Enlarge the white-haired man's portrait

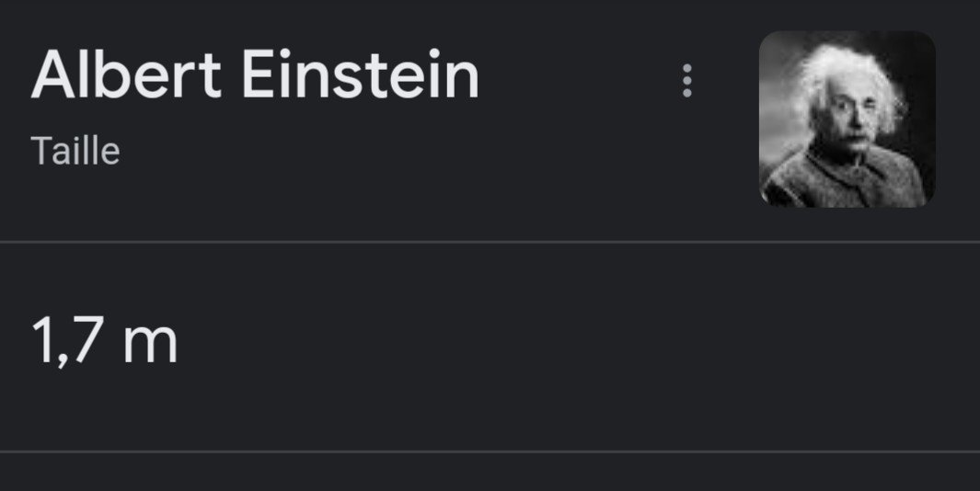[x=847, y=119]
